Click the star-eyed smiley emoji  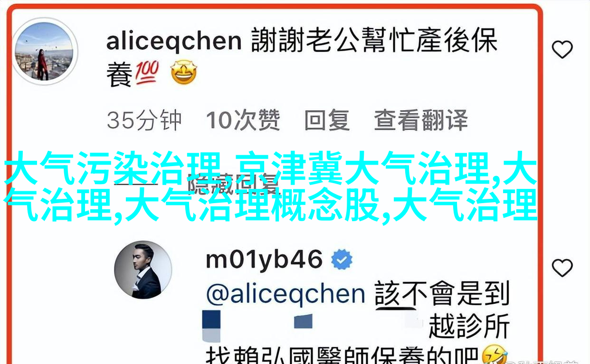pos(184,74)
